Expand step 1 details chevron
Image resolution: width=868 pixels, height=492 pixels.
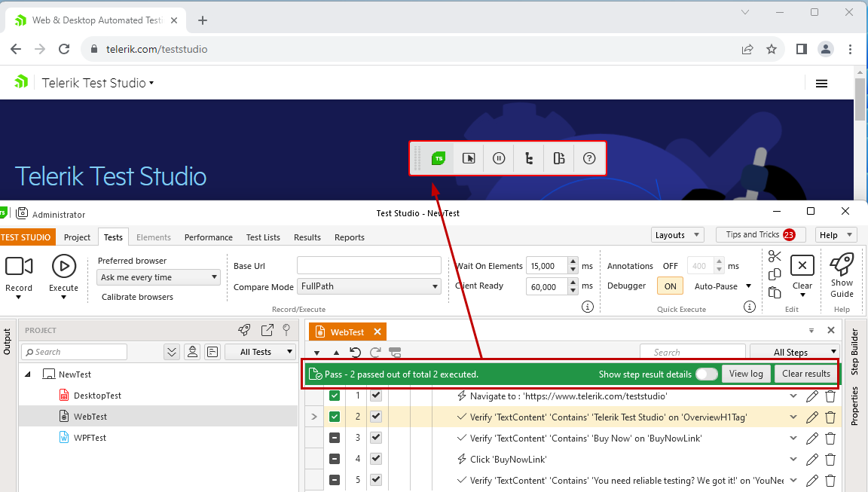(x=793, y=396)
